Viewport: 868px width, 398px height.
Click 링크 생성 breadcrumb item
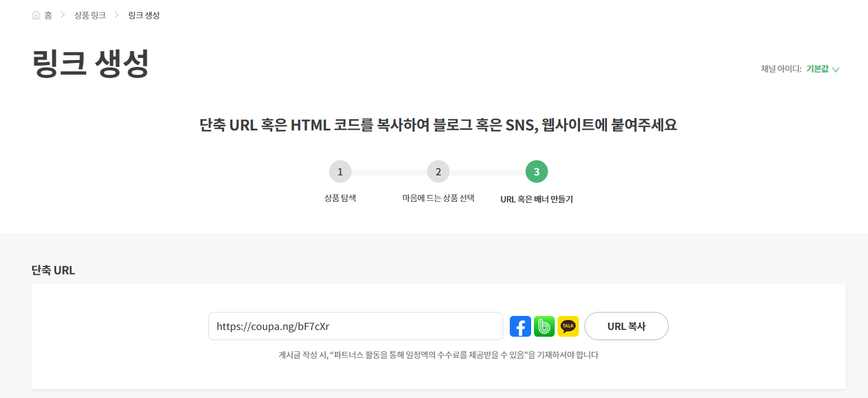click(x=144, y=15)
